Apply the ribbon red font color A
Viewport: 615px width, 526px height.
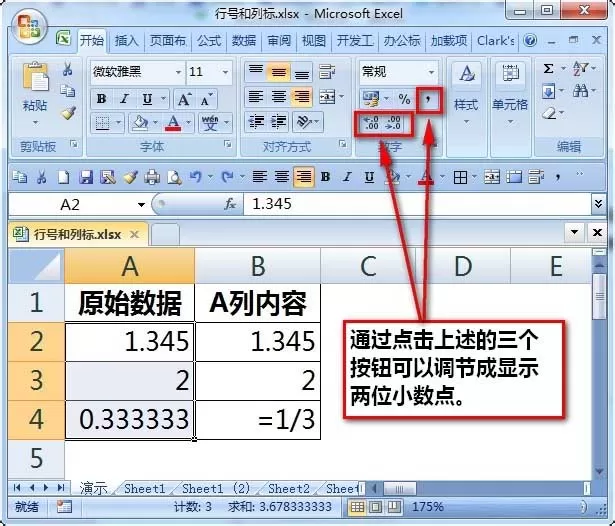coord(173,123)
